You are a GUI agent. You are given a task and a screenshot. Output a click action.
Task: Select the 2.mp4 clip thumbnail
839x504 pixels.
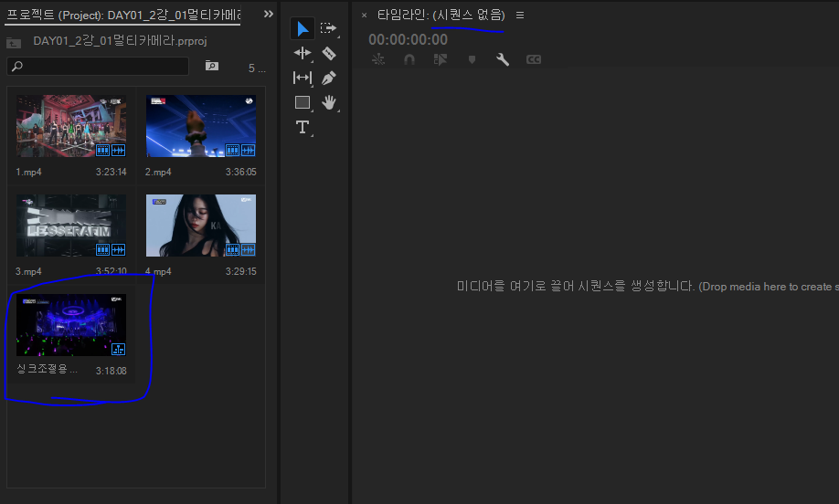pyautogui.click(x=201, y=126)
